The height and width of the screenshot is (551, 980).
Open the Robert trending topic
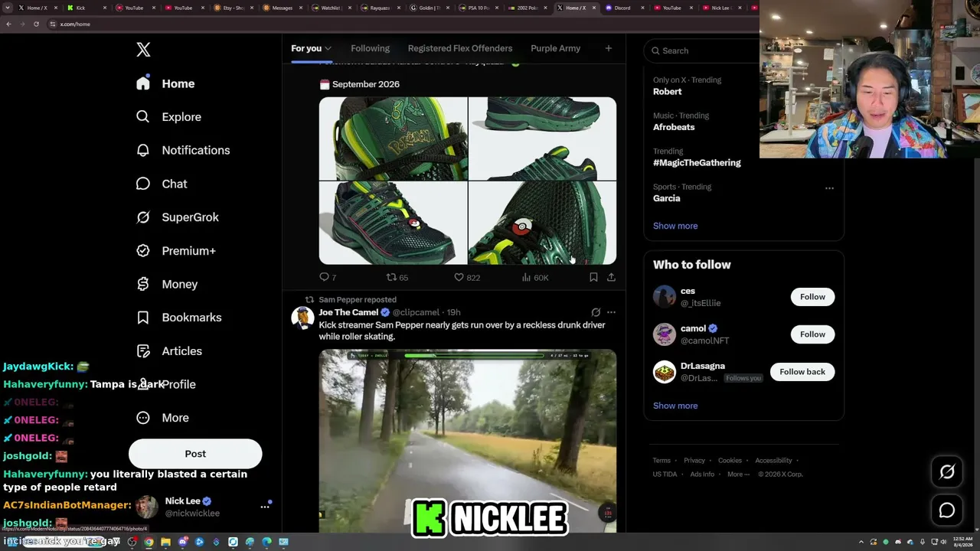coord(667,92)
